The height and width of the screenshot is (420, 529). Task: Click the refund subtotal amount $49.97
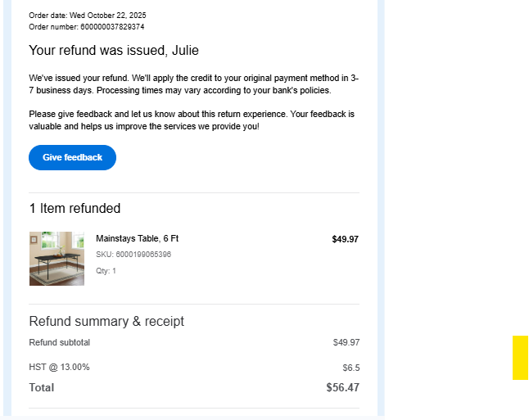346,342
